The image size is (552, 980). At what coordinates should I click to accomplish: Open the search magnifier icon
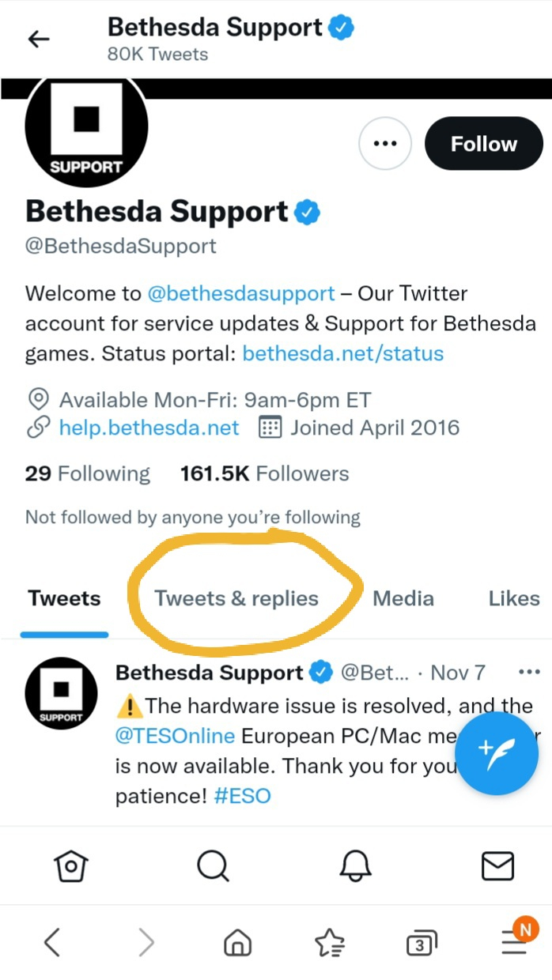click(x=212, y=866)
